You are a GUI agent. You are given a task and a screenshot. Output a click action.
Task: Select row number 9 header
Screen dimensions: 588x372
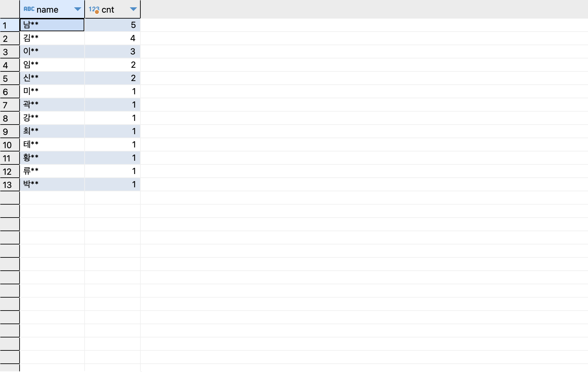[10, 132]
